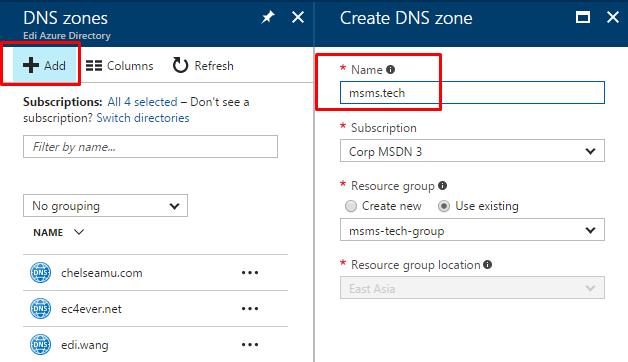
Task: Select the Create new radio button
Action: point(351,206)
